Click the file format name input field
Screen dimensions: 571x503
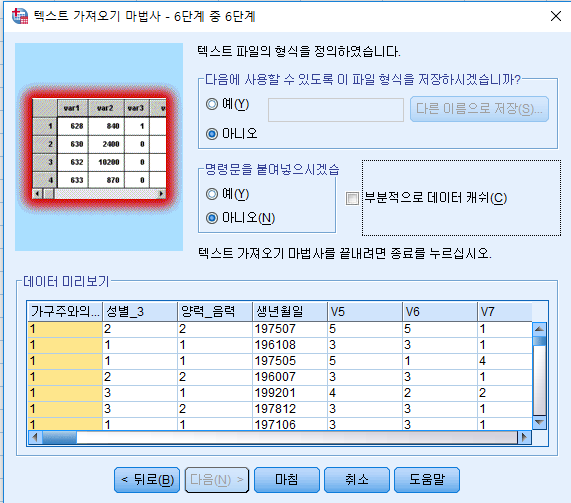(x=336, y=110)
